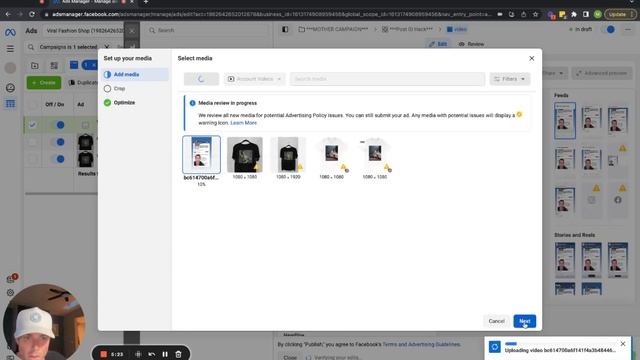The height and width of the screenshot is (360, 640).
Task: Restart the recording with the undo arrow
Action: (x=151, y=354)
